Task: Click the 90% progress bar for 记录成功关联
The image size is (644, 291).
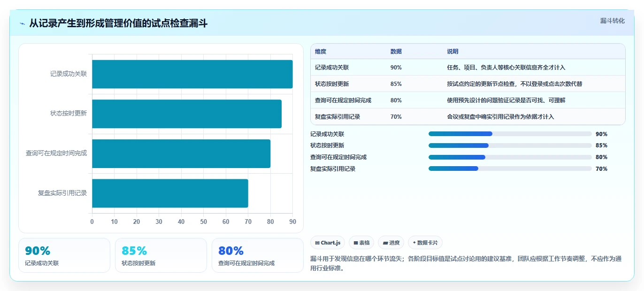Action: 510,134
